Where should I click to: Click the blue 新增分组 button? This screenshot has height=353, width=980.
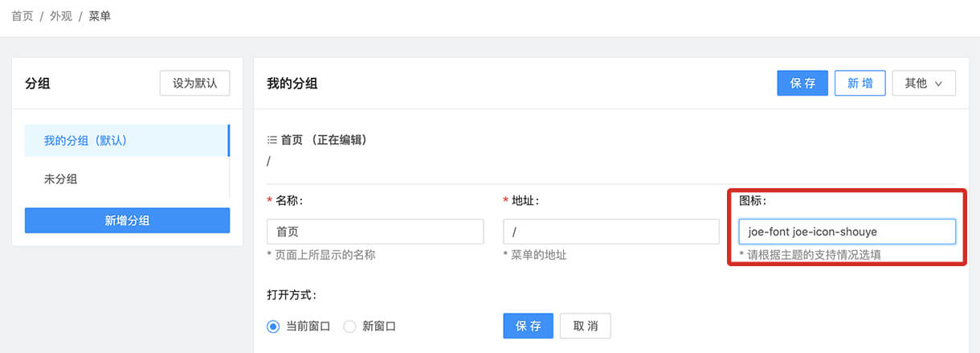coord(127,220)
